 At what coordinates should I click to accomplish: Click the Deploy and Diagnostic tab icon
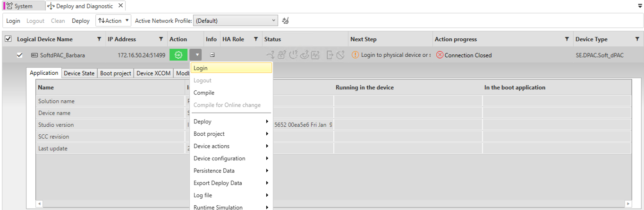coord(51,6)
